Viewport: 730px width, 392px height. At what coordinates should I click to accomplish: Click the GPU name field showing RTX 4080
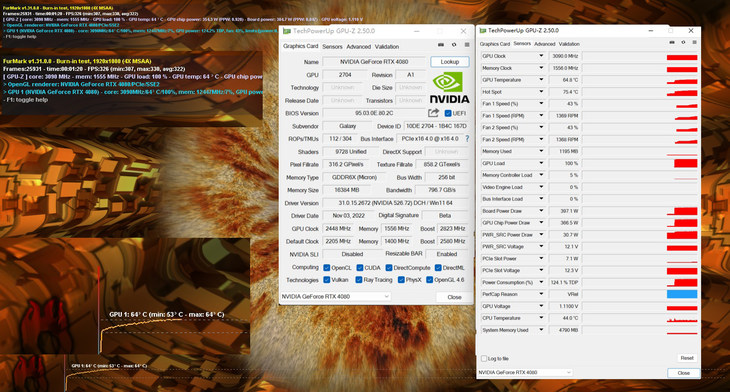coord(373,61)
